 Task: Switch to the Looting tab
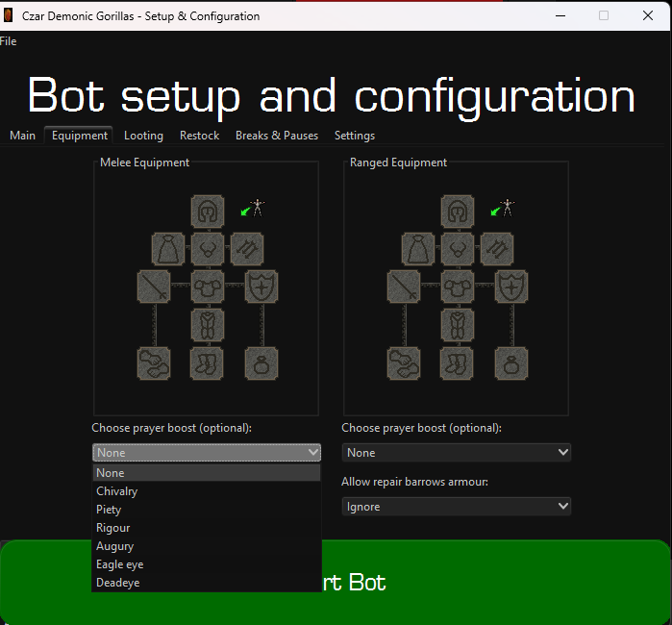(143, 136)
